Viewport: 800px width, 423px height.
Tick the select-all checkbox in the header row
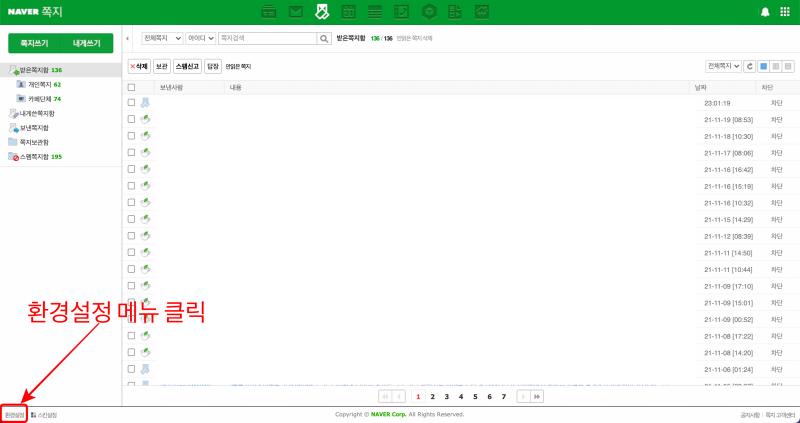tap(131, 87)
